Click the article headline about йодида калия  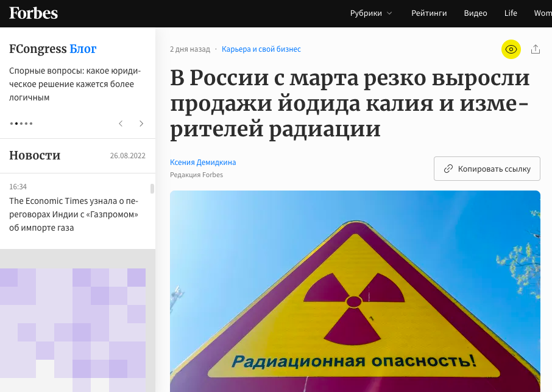click(350, 103)
